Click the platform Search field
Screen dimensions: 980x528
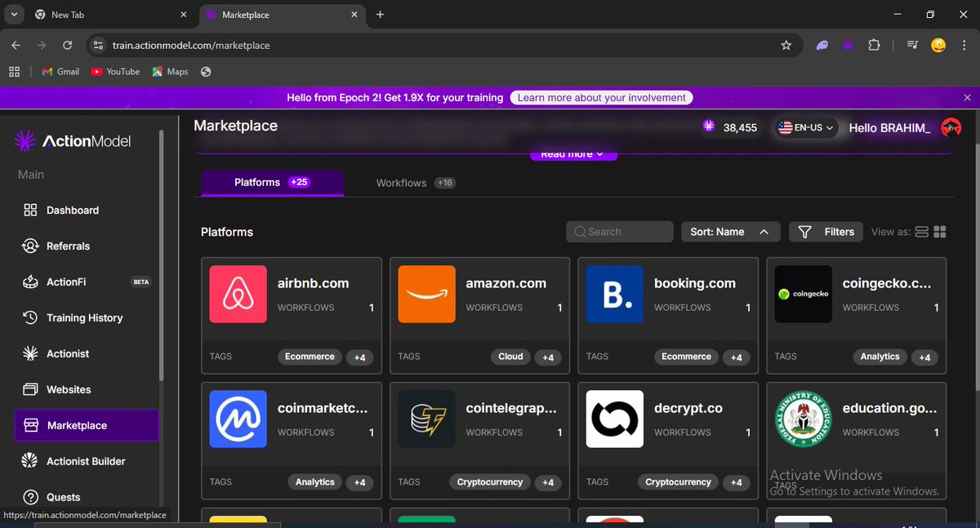click(x=620, y=232)
